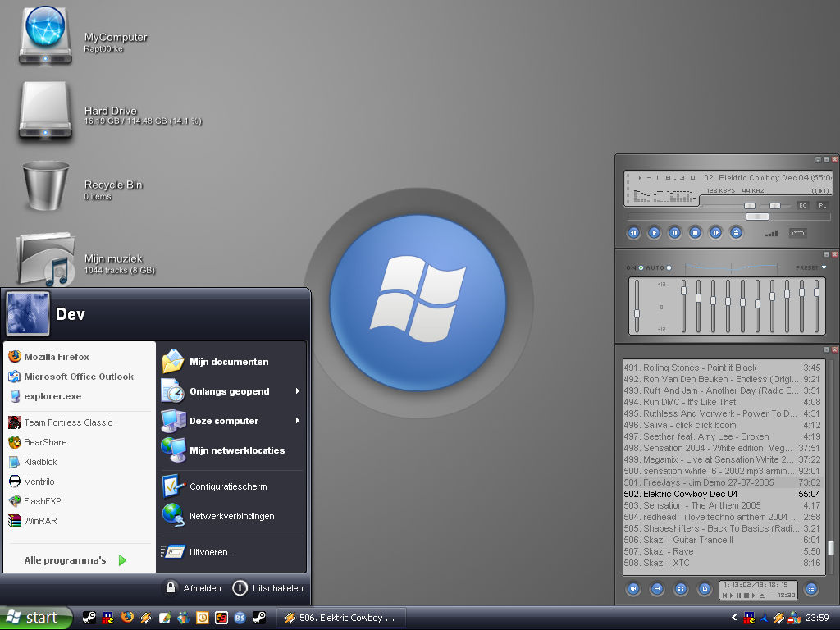This screenshot has width=840, height=630.
Task: Select playlist track 496. Saliva - click click boom
Action: 722,425
